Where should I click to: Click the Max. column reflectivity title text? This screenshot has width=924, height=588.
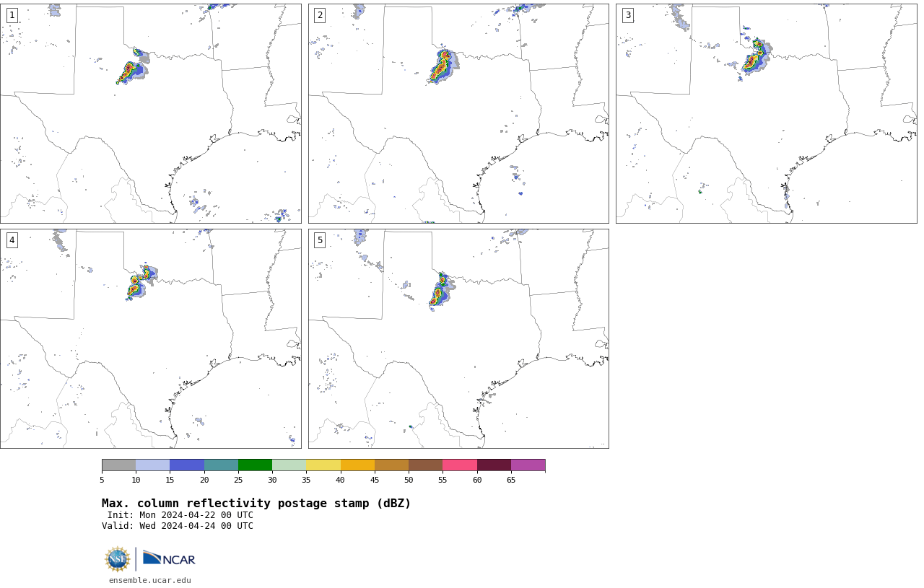pos(256,504)
